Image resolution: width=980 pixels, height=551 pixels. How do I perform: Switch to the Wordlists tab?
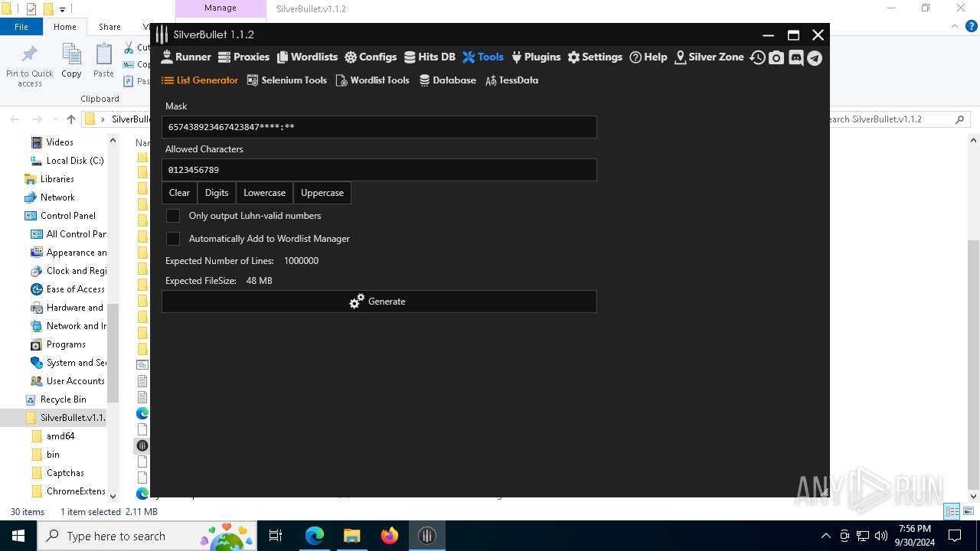(306, 57)
